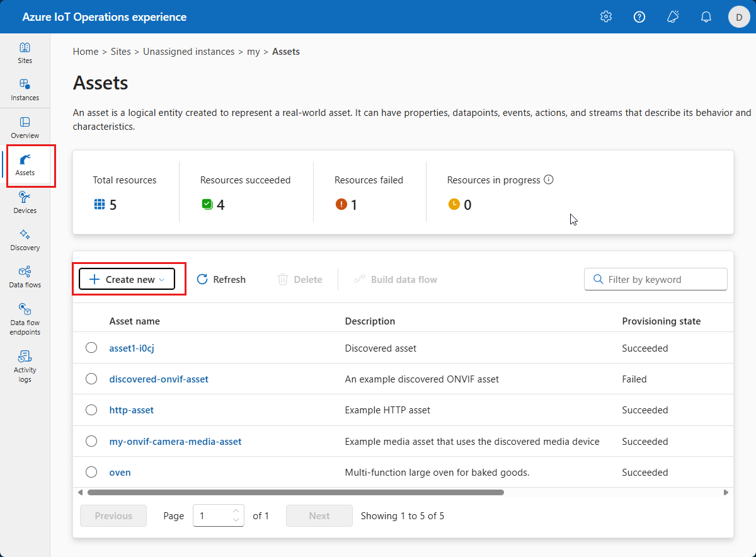The image size is (756, 557).
Task: Open Activity logs in the sidebar
Action: click(25, 365)
